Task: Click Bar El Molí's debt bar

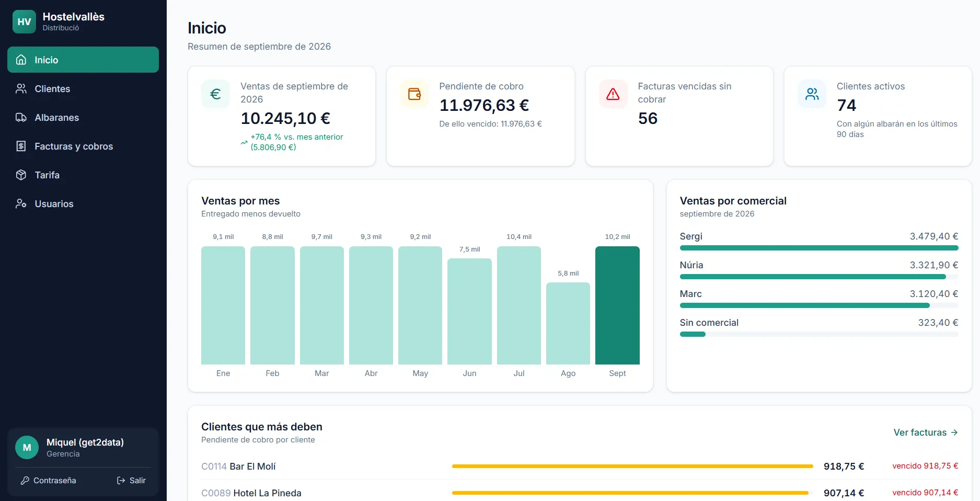Action: coord(632,466)
